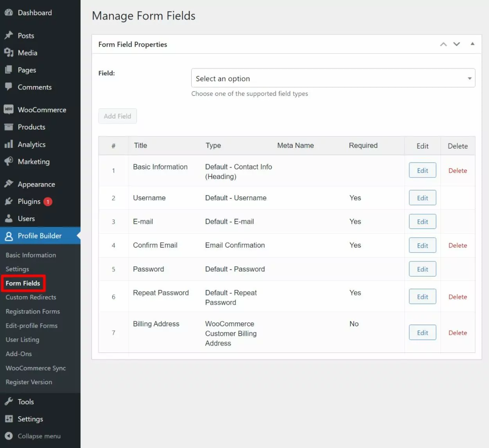Click the Products archive icon

pos(9,127)
